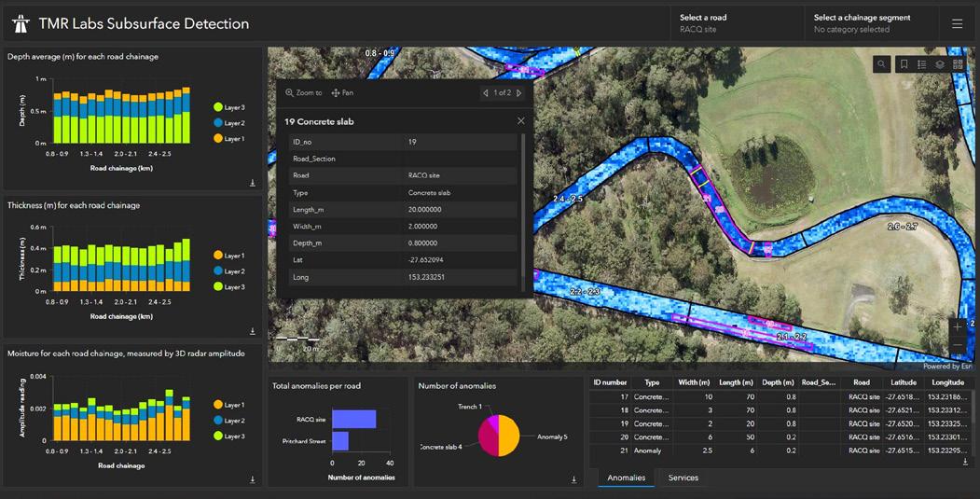Toggle Layer 2 in Thickness chart legend
This screenshot has height=499, width=980.
tap(228, 271)
